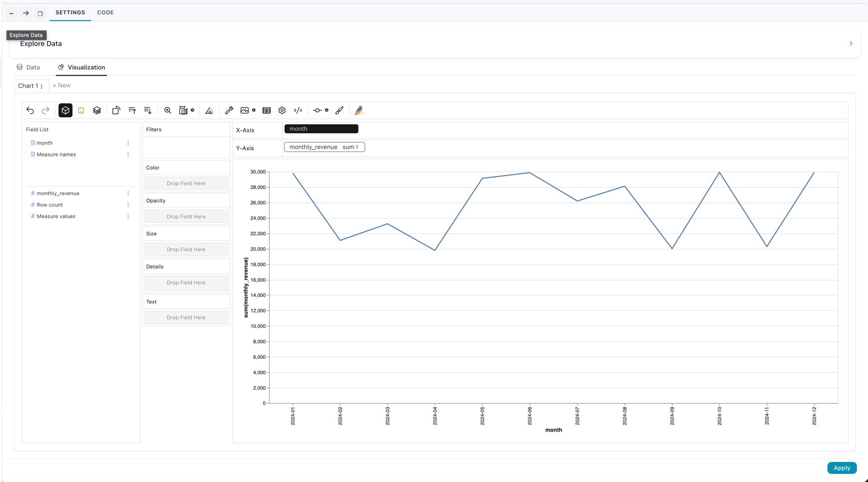The image size is (868, 482).
Task: Click the Apply button
Action: (x=842, y=468)
